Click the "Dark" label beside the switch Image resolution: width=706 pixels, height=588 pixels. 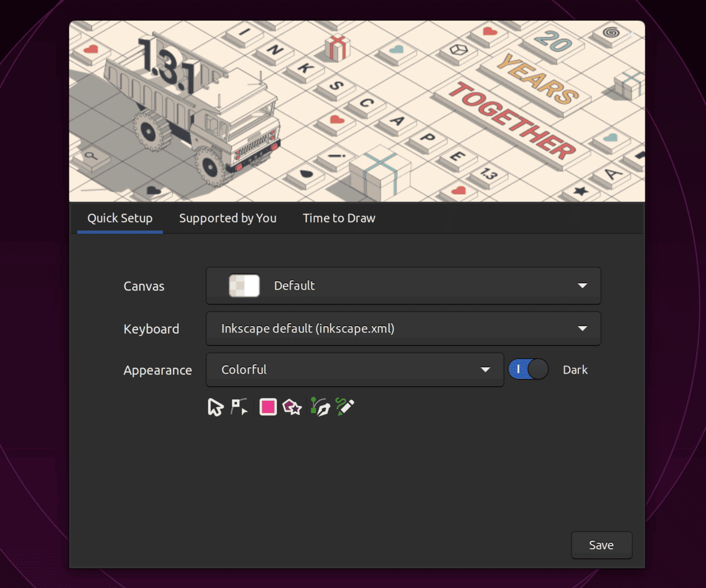[575, 370]
